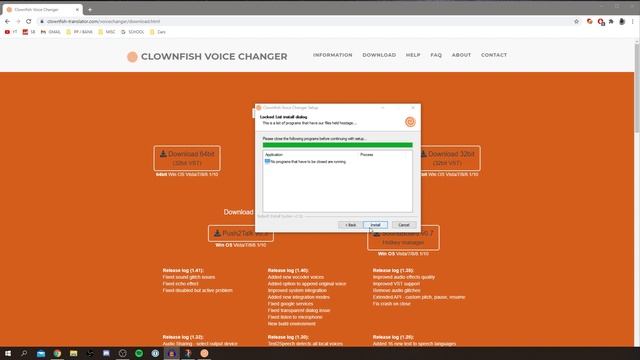The image size is (640, 360).
Task: Click the browser forward arrow
Action: click(x=18, y=21)
